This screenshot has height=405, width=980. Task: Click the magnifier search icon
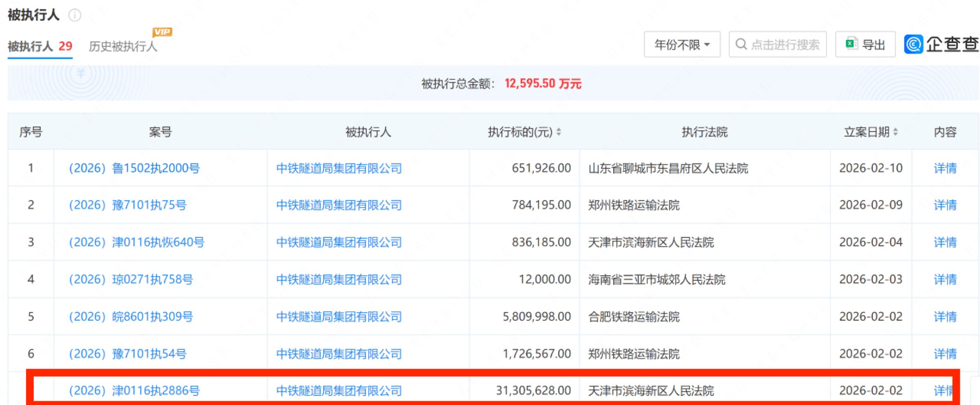point(741,44)
